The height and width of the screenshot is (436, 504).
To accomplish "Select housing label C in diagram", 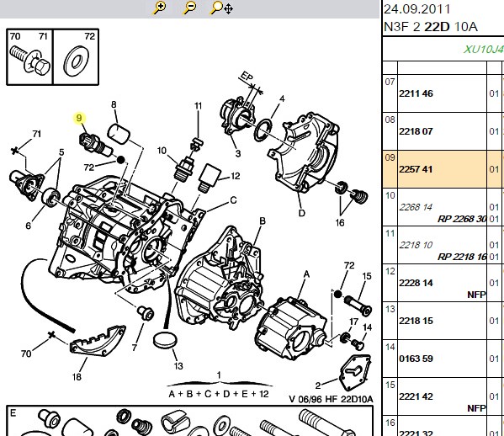I will 233,200.
